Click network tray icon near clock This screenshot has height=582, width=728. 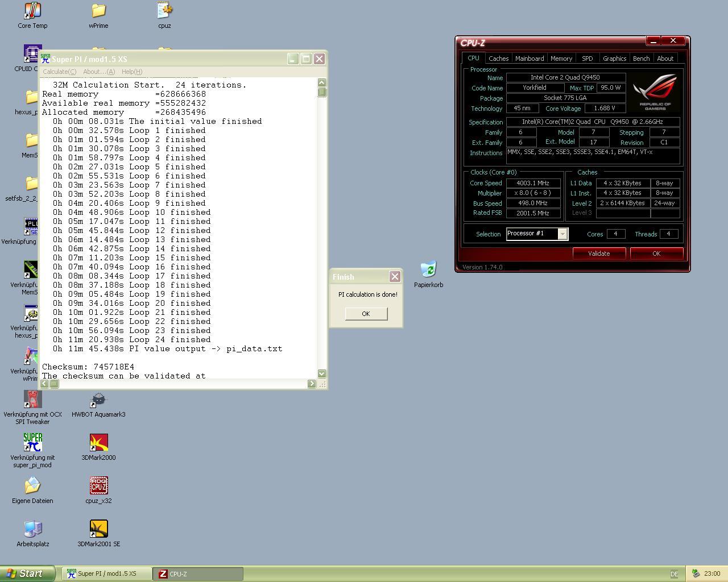(696, 573)
